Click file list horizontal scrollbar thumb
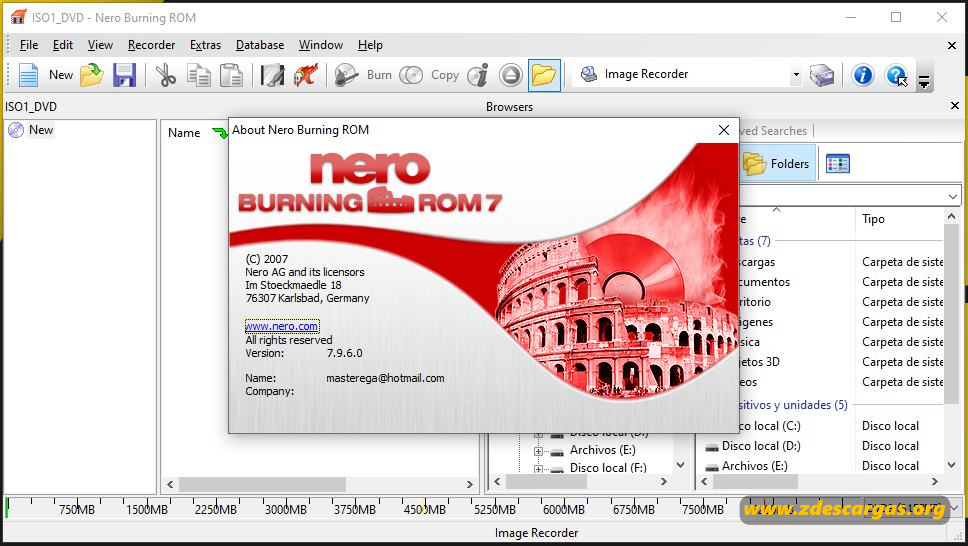Image resolution: width=968 pixels, height=546 pixels. (x=755, y=482)
